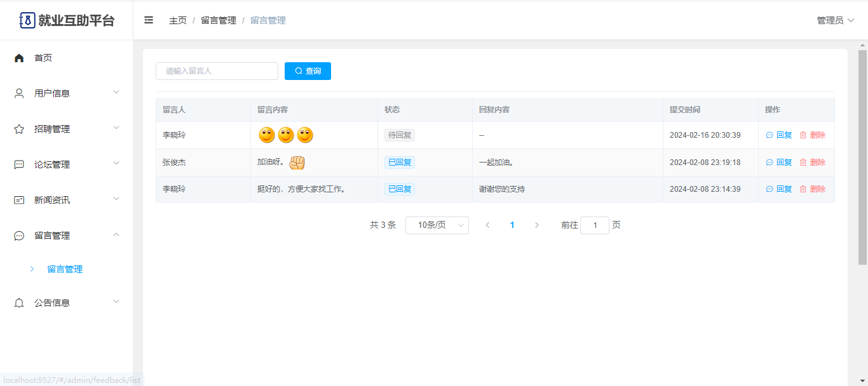Click the sidebar collapse hamburger icon
Screen dimensions: 868x386
[x=149, y=20]
